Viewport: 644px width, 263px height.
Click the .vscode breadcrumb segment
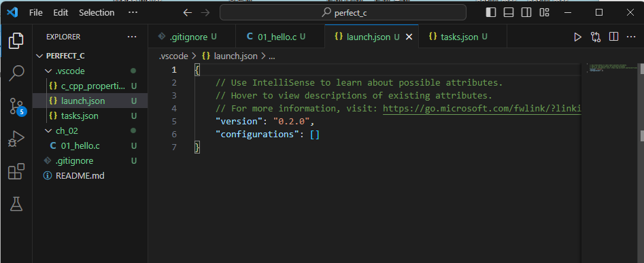tap(173, 56)
